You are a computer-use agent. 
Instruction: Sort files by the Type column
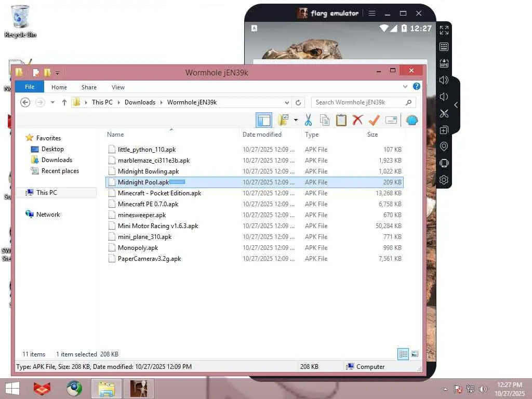[312, 135]
